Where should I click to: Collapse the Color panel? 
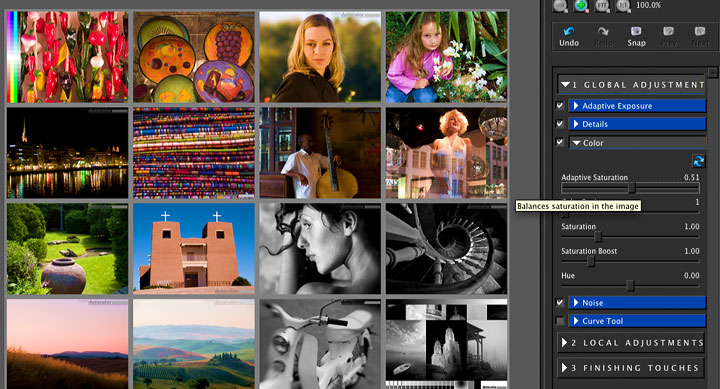click(x=637, y=143)
